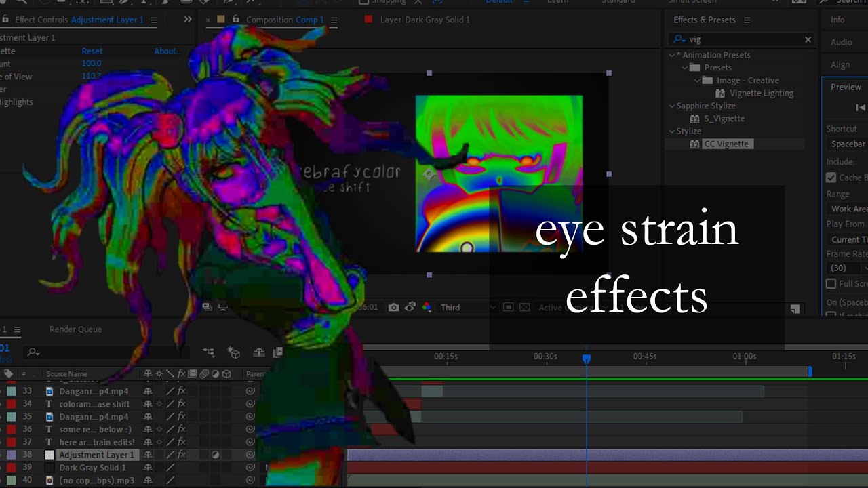The width and height of the screenshot is (868, 488).
Task: Toggle the adjustment layer switch on layer 38
Action: click(x=216, y=455)
